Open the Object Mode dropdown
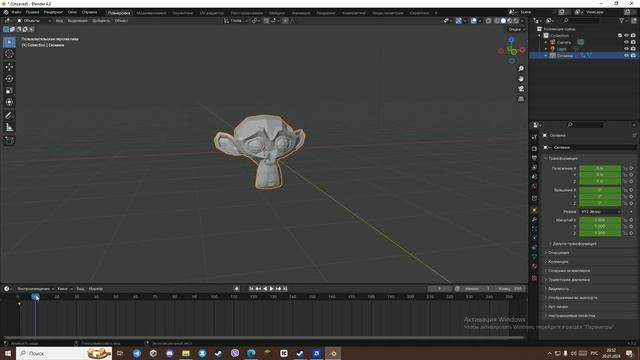The height and width of the screenshot is (360, 640). [x=33, y=20]
